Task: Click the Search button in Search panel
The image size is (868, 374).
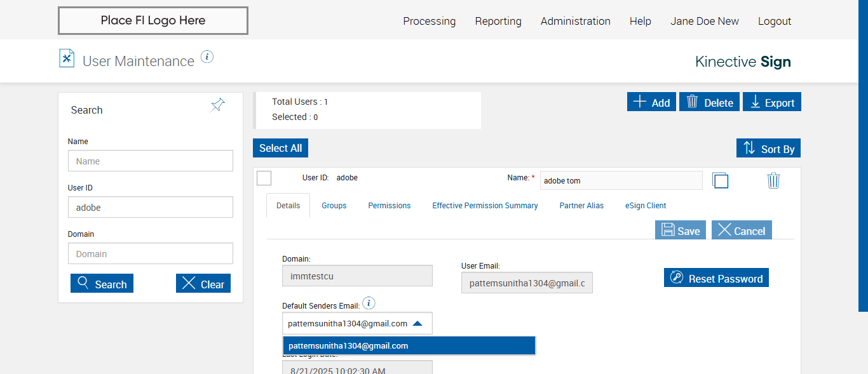Action: coord(102,284)
